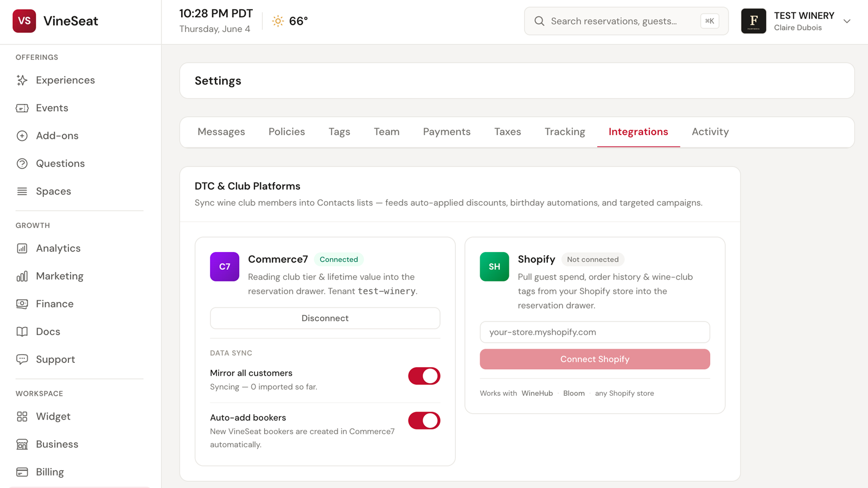Switch to the Policies tab
Viewport: 868px width, 488px height.
point(286,132)
